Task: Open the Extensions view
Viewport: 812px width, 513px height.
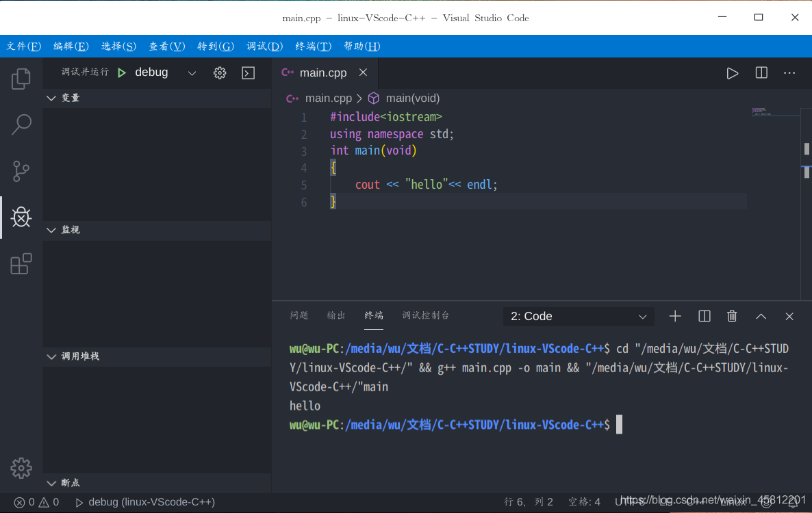Action: [x=21, y=264]
